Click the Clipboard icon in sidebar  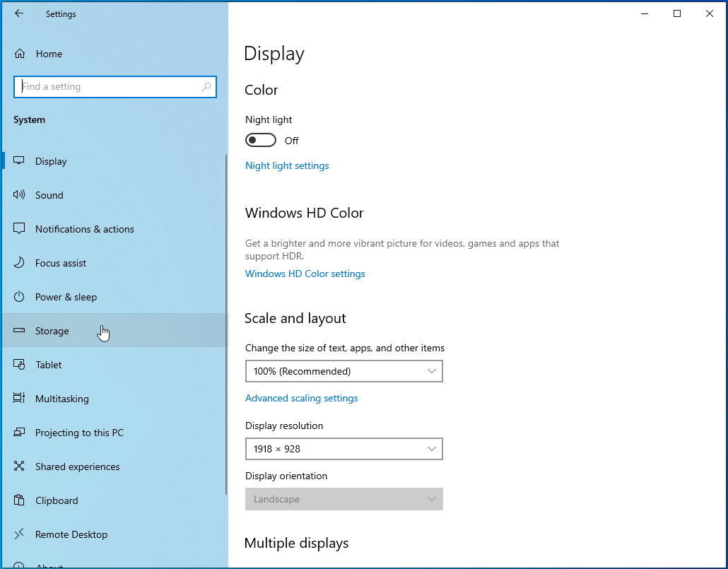20,500
